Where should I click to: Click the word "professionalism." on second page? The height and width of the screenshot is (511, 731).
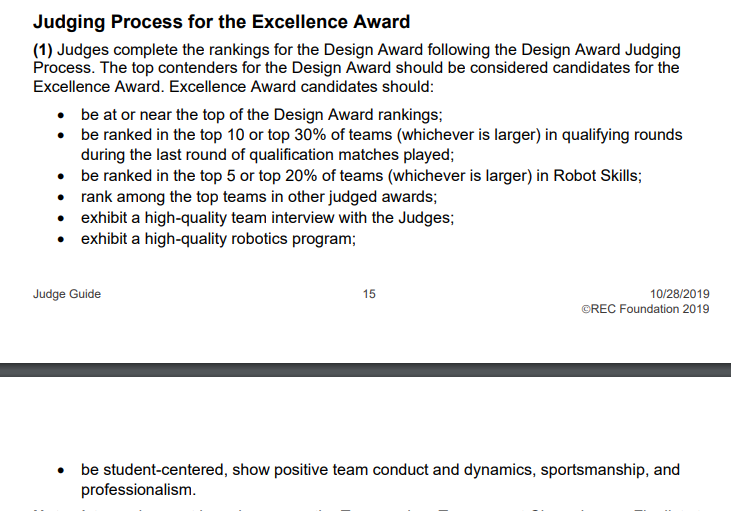(138, 490)
